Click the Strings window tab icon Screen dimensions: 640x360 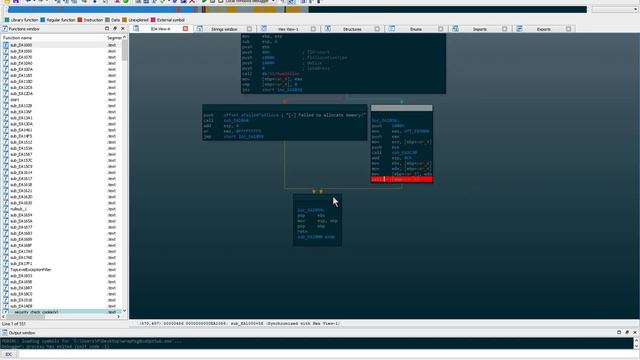(200, 29)
